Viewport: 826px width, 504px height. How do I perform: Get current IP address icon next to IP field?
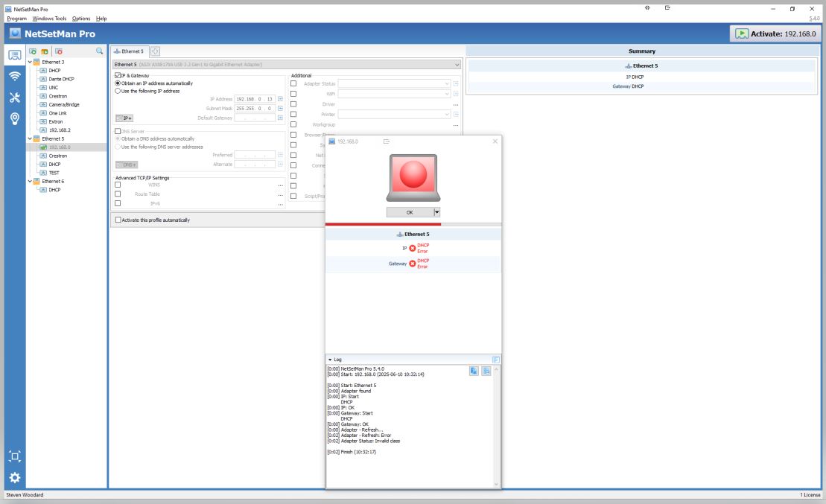280,99
